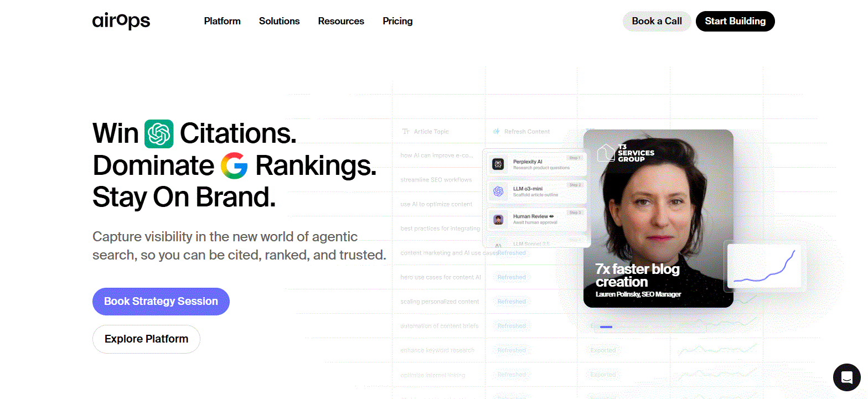This screenshot has width=868, height=399.
Task: Click the 'Perplexity AI' step title
Action: (528, 162)
